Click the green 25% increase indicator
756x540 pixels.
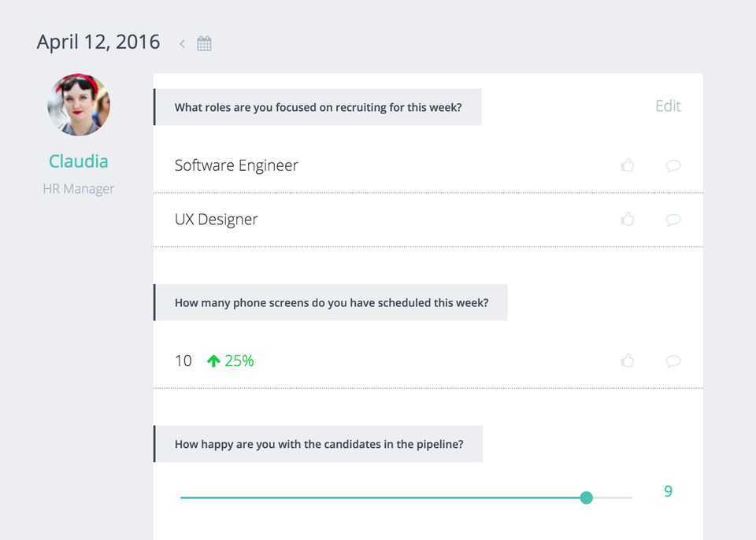coord(231,361)
